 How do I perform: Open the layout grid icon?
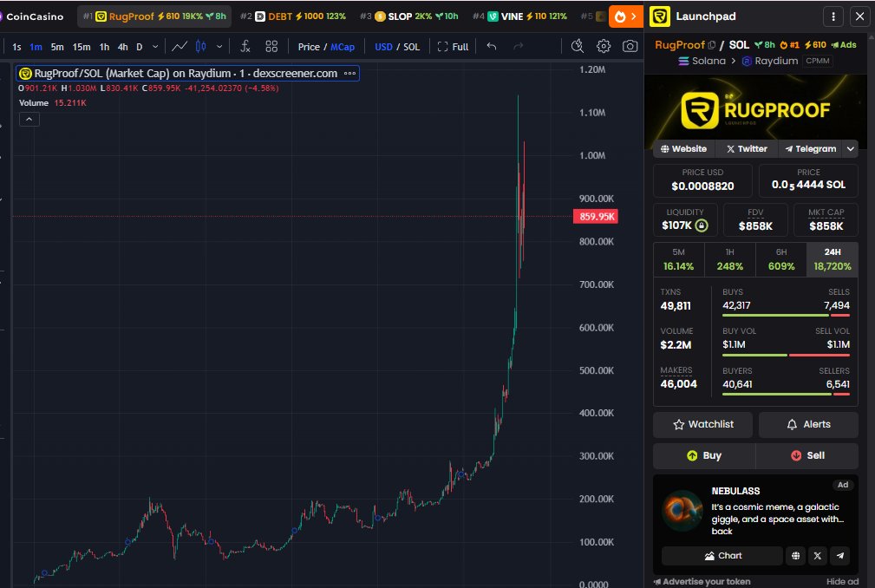[x=271, y=46]
